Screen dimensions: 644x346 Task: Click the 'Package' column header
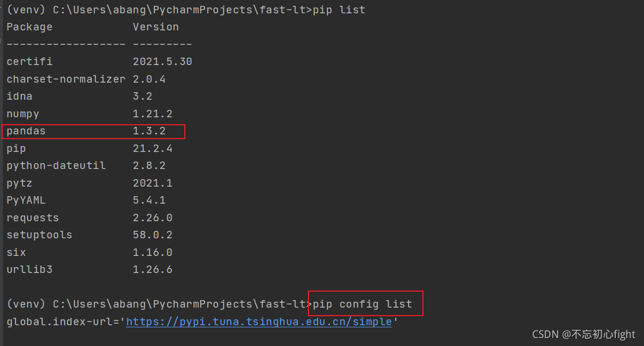click(29, 27)
